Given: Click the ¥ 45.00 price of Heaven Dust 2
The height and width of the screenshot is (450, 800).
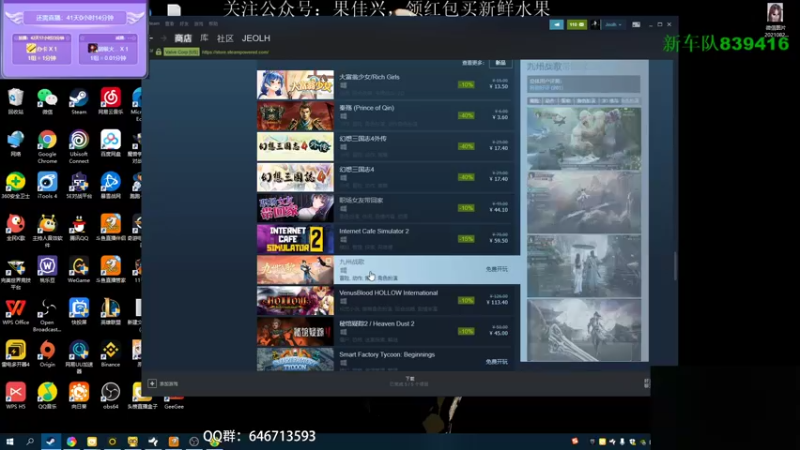Looking at the screenshot, I should [498, 333].
